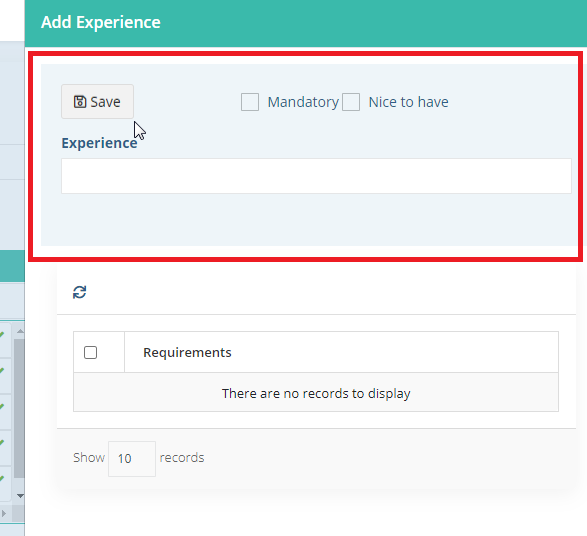Click the background list scrollbar up arrow
Image resolution: width=587 pixels, height=536 pixels.
click(20, 331)
